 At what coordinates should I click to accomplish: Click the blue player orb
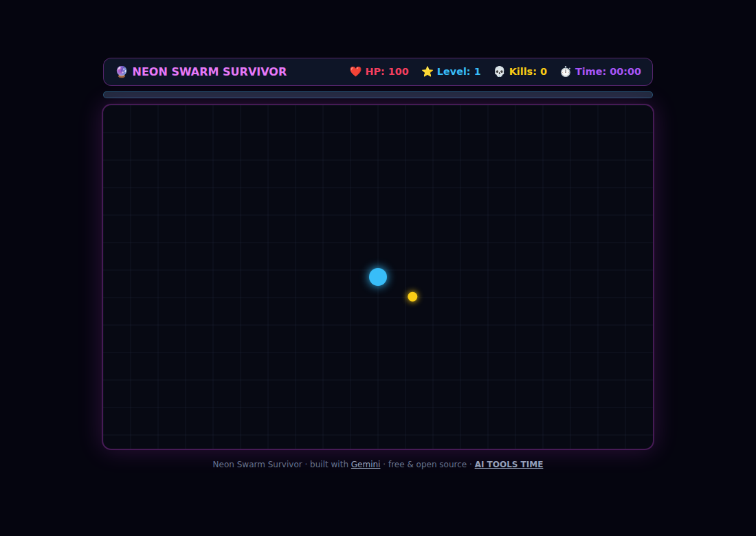point(378,277)
